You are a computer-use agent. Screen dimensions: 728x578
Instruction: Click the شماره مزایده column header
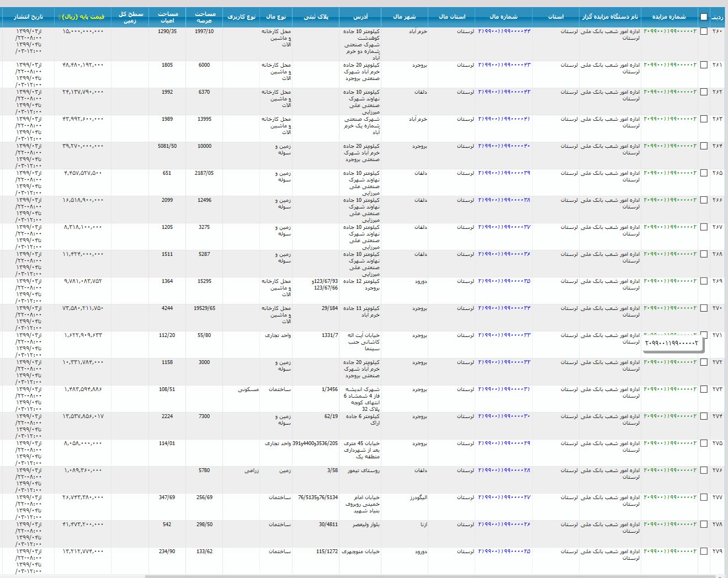point(669,17)
